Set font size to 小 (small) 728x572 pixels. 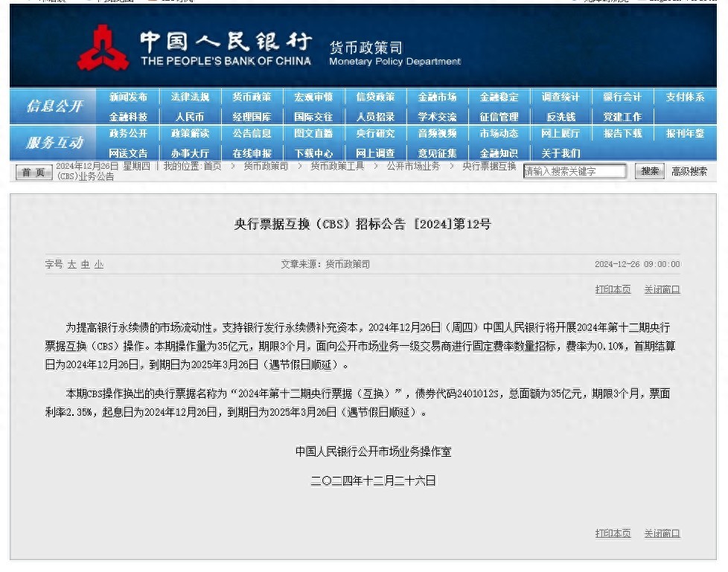click(99, 265)
